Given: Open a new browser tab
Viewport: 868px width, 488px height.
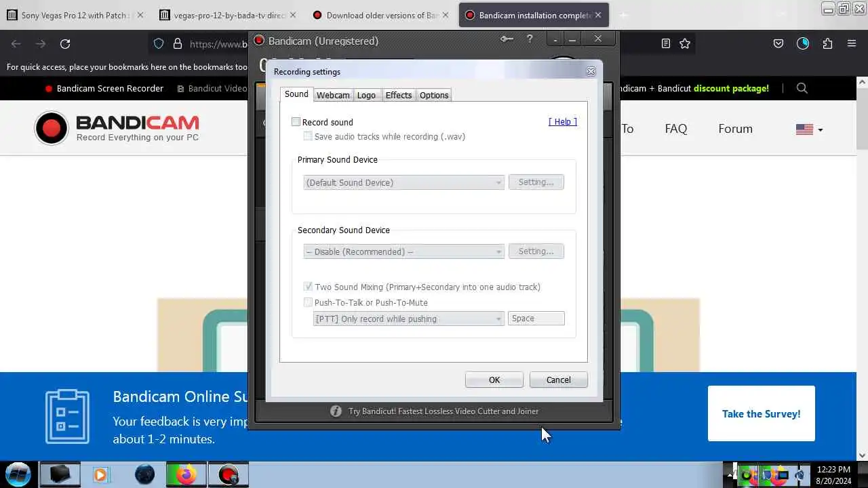Looking at the screenshot, I should (624, 15).
